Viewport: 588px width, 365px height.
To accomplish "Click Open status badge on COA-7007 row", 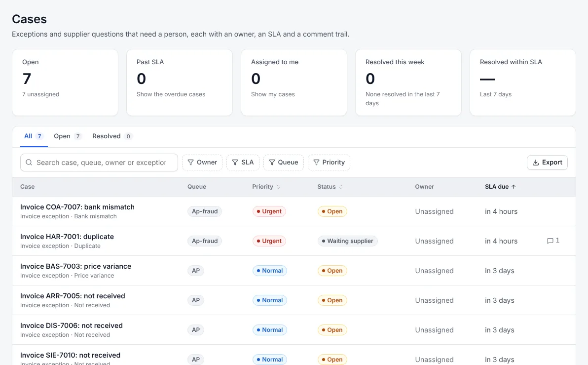I will [x=332, y=211].
